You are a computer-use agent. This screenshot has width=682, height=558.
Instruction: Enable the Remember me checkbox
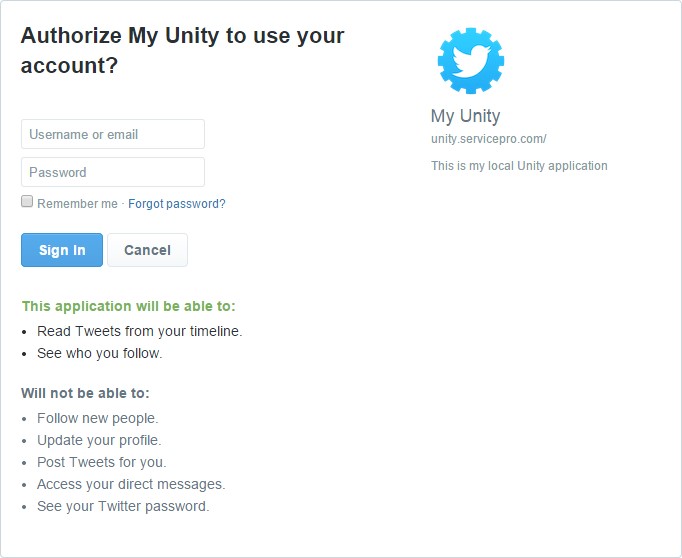tap(27, 201)
